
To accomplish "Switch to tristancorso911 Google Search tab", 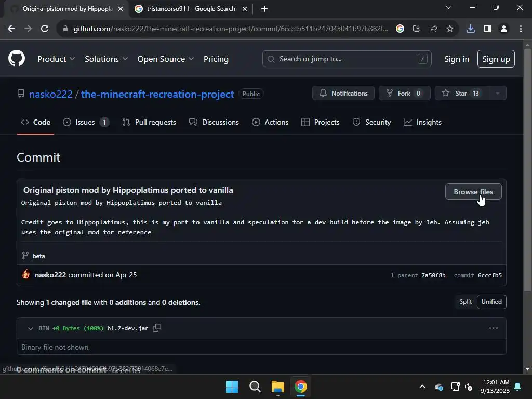I will (191, 9).
